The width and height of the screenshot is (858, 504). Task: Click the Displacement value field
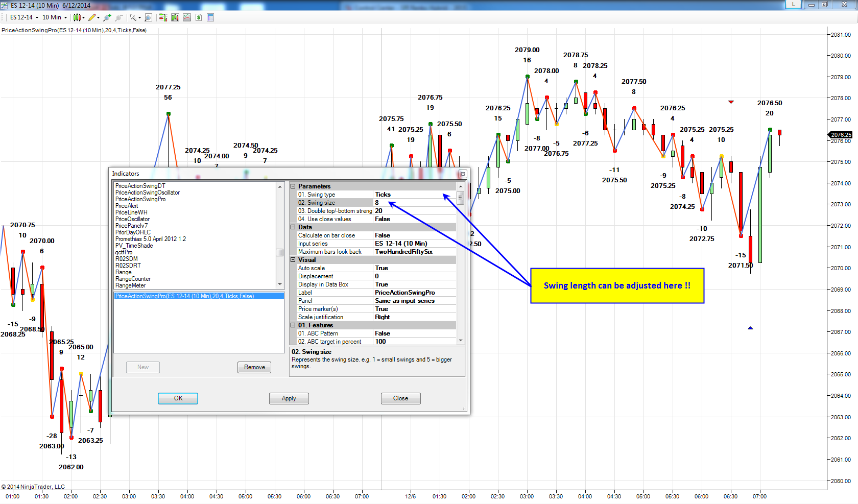tap(415, 276)
